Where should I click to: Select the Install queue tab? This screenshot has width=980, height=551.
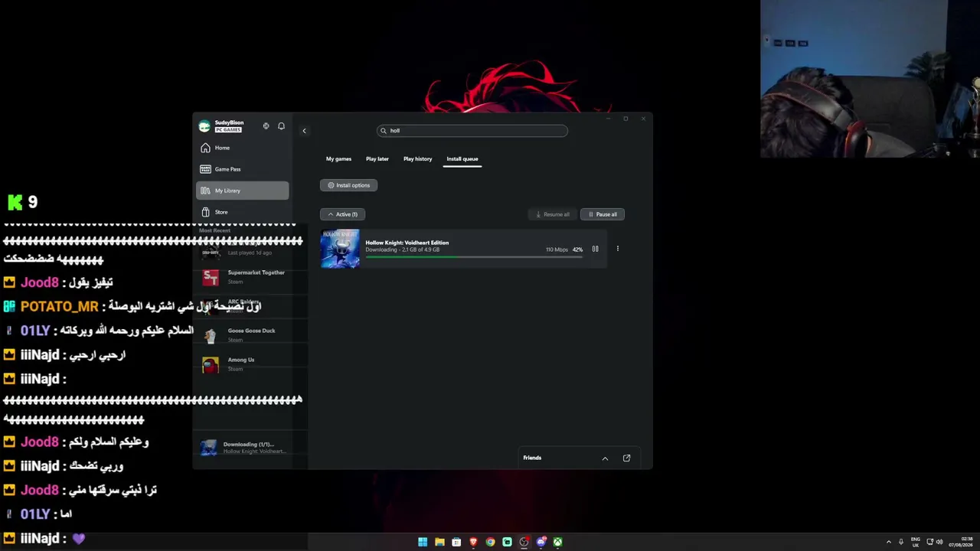pyautogui.click(x=462, y=159)
